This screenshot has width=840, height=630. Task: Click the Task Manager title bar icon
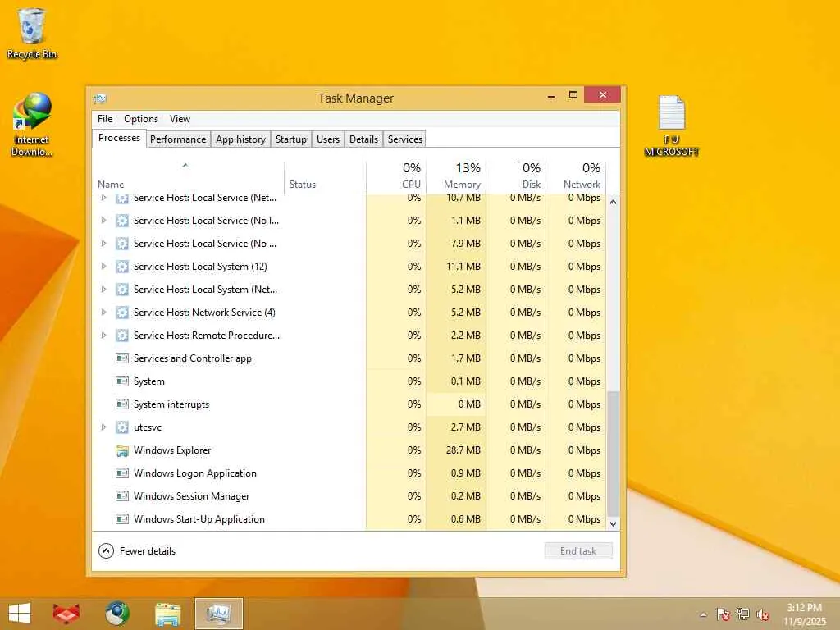click(100, 98)
